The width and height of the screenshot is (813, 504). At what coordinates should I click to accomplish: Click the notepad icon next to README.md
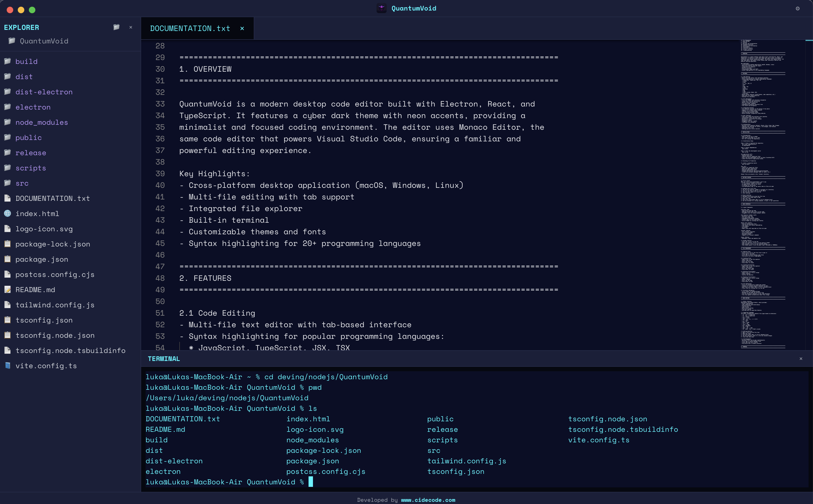tap(7, 289)
